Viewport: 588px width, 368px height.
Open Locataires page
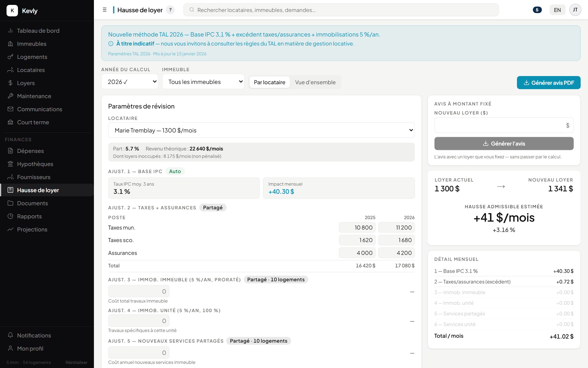click(x=47, y=70)
